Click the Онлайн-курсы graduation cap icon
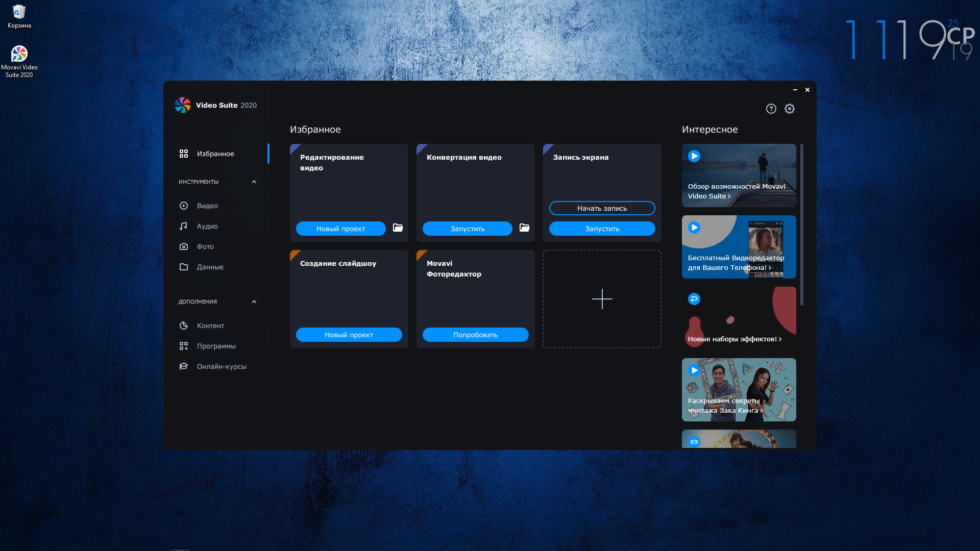This screenshot has height=551, width=980. (184, 366)
